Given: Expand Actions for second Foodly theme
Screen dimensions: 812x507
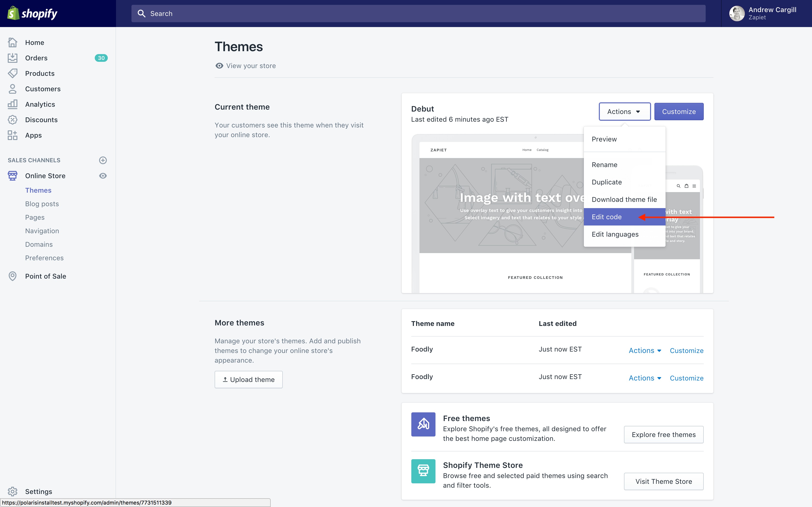Looking at the screenshot, I should coord(645,378).
